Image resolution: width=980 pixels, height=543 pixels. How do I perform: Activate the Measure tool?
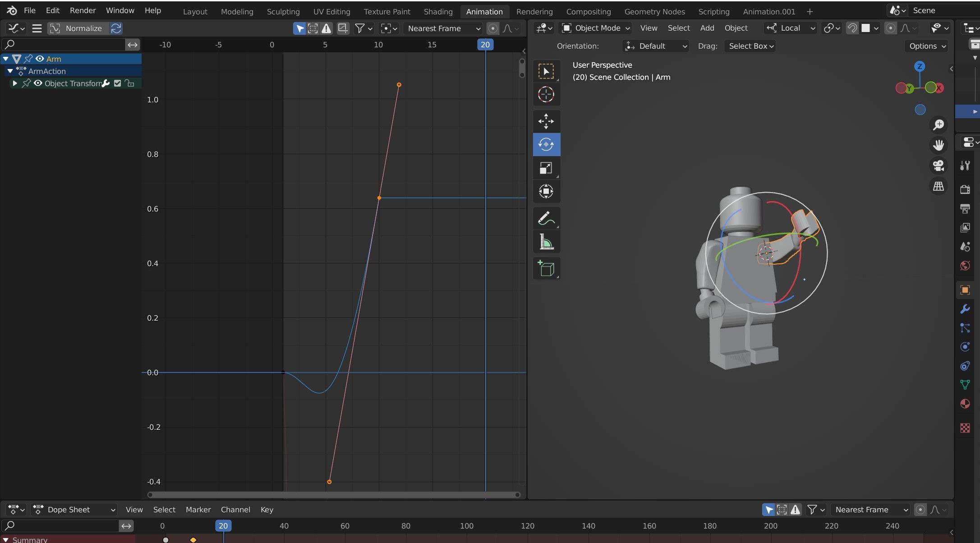(x=547, y=242)
